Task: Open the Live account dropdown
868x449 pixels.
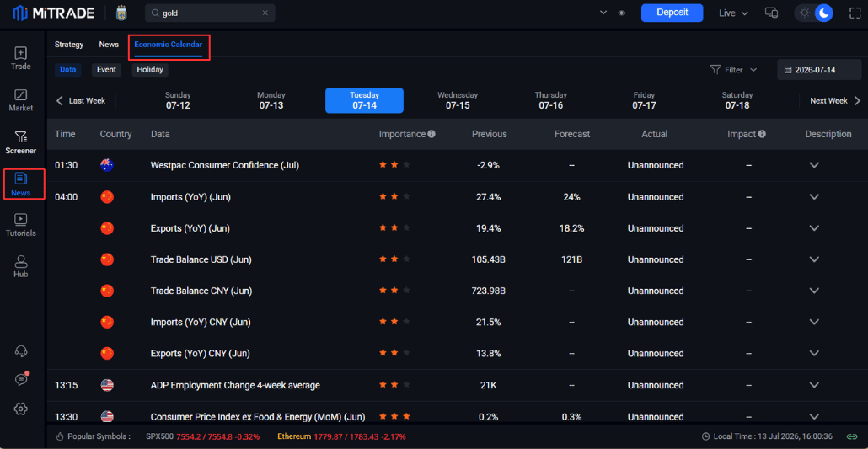Action: point(733,13)
